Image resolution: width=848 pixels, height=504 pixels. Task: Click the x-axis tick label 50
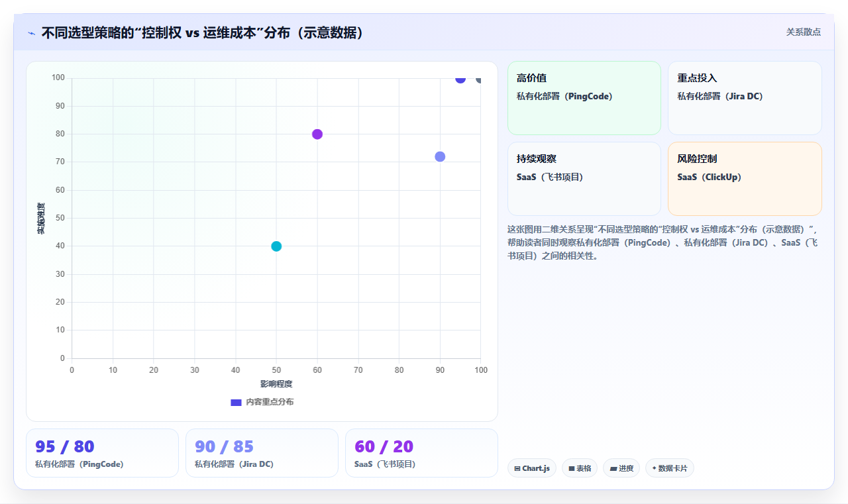click(x=276, y=370)
